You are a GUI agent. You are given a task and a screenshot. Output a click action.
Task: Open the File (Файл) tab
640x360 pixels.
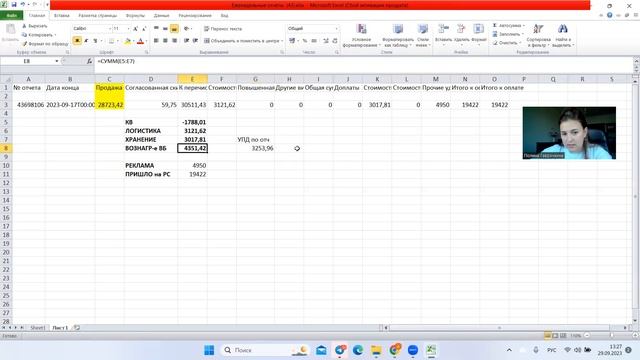coord(11,16)
